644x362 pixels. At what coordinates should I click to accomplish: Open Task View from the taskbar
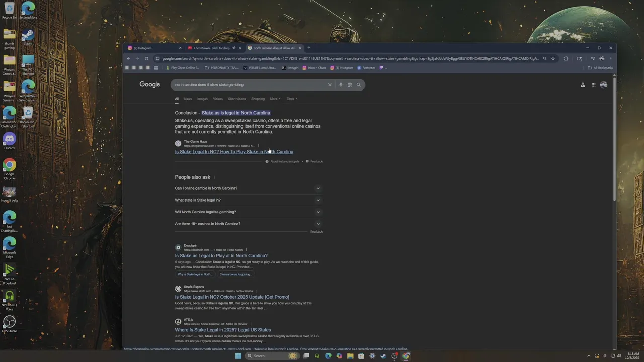tap(306, 356)
